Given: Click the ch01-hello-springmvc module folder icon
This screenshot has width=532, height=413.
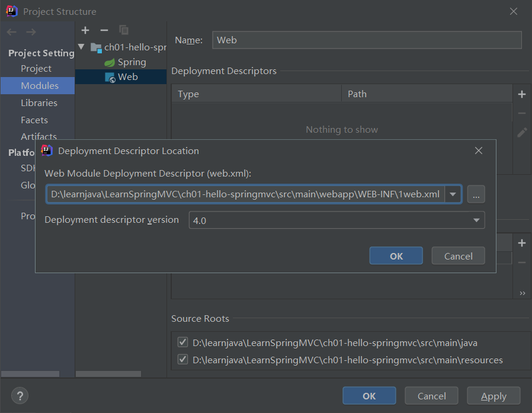Looking at the screenshot, I should click(x=96, y=48).
